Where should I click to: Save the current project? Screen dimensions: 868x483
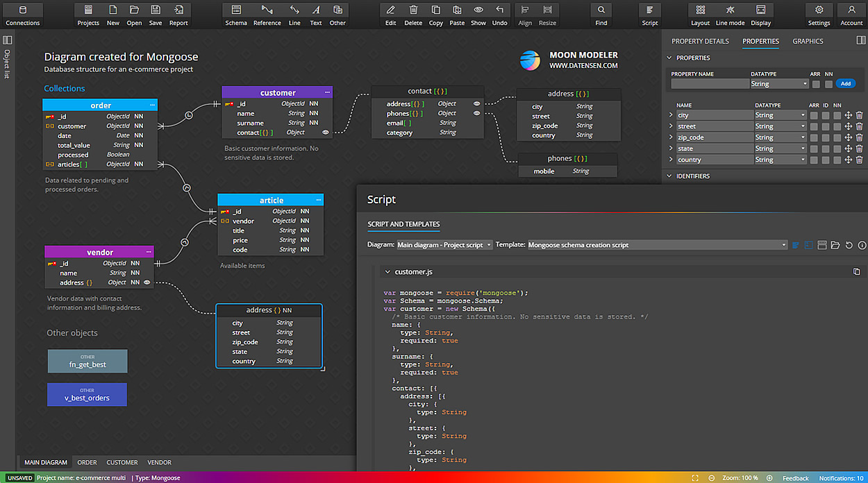click(156, 15)
